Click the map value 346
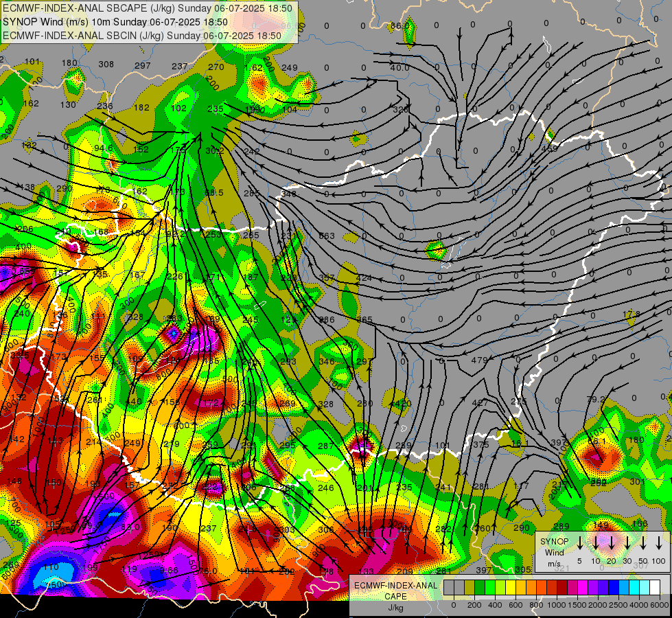 327,362
